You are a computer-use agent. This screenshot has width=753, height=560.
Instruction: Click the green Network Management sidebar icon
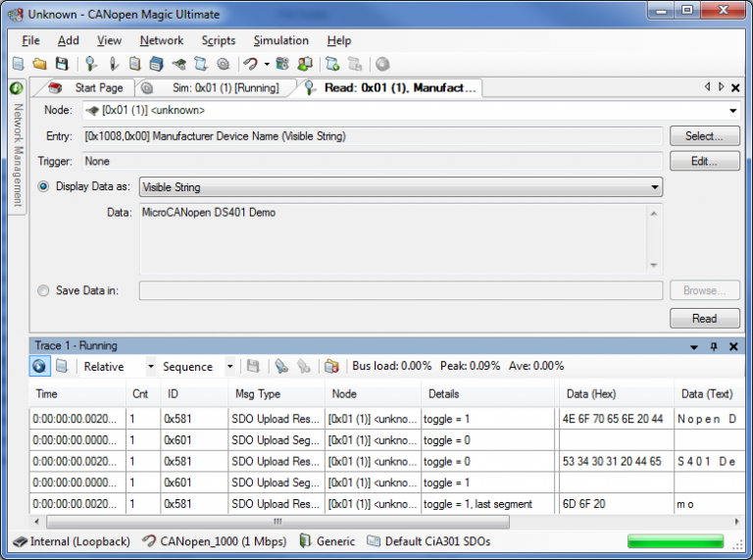pyautogui.click(x=17, y=88)
